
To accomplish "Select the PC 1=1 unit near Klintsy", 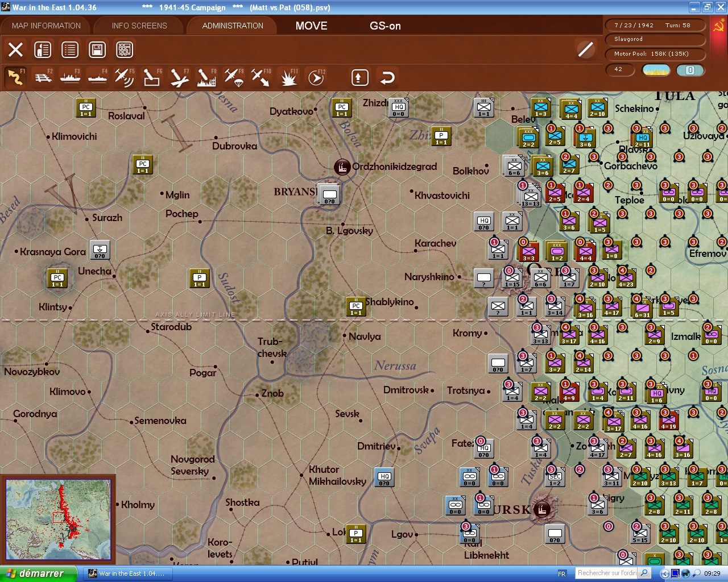I will pos(57,278).
